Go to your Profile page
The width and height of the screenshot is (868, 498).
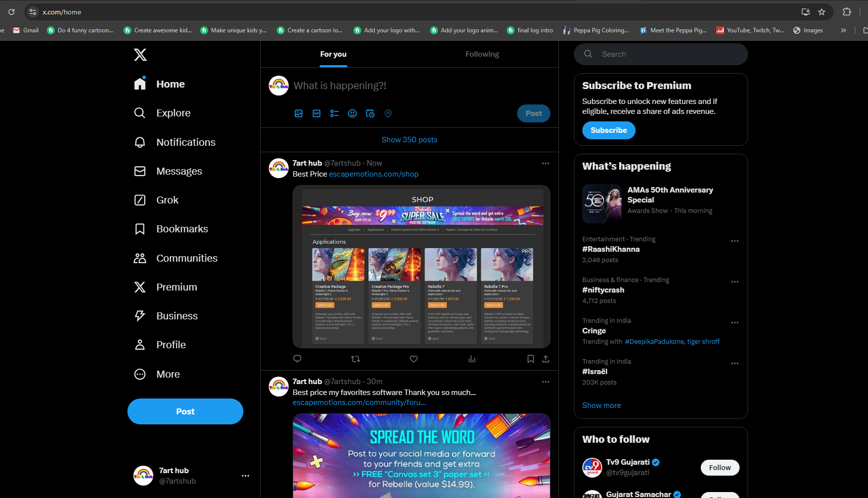160,345
